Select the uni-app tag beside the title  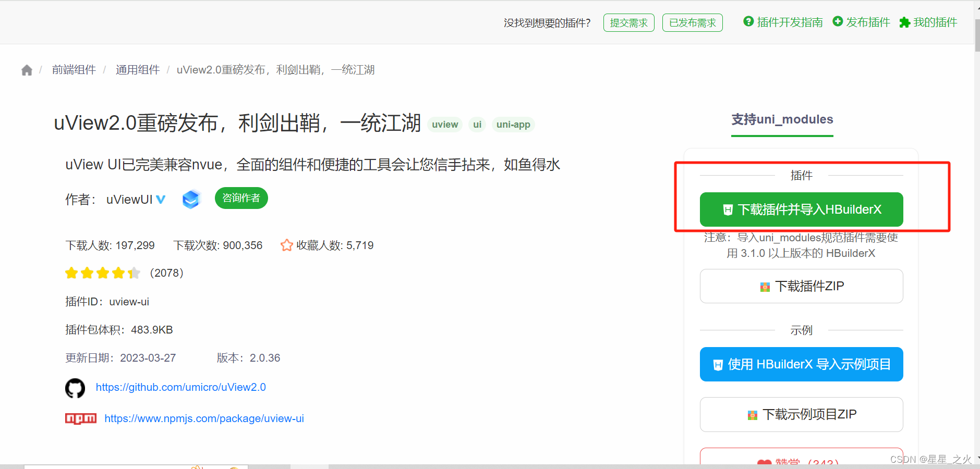point(513,125)
